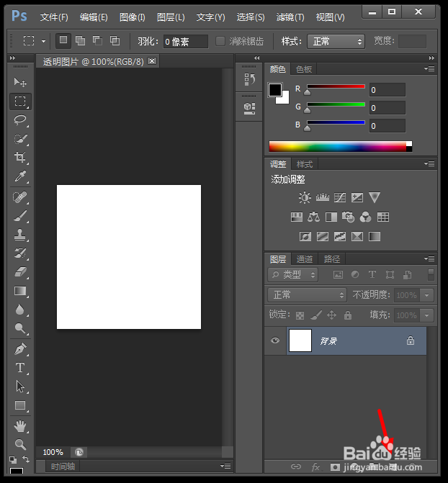The width and height of the screenshot is (448, 483).
Task: Select the Blur tool
Action: coord(20,310)
